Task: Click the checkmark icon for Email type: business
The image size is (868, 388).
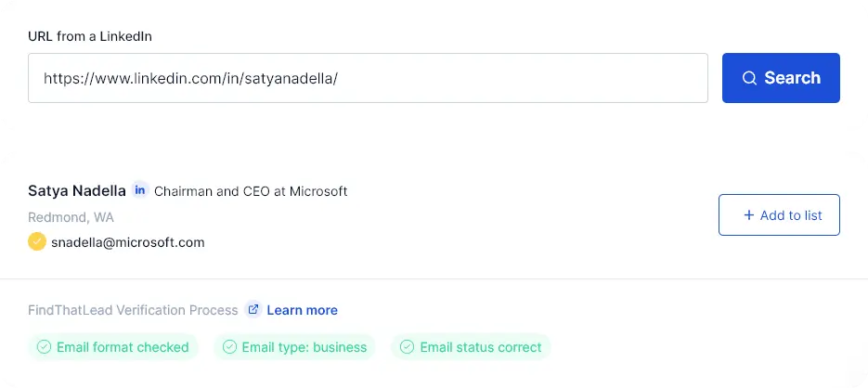Action: (229, 347)
